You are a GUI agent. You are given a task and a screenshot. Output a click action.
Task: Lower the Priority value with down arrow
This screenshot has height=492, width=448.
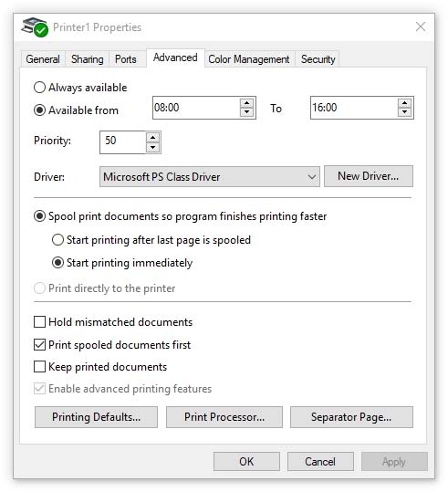click(x=152, y=147)
